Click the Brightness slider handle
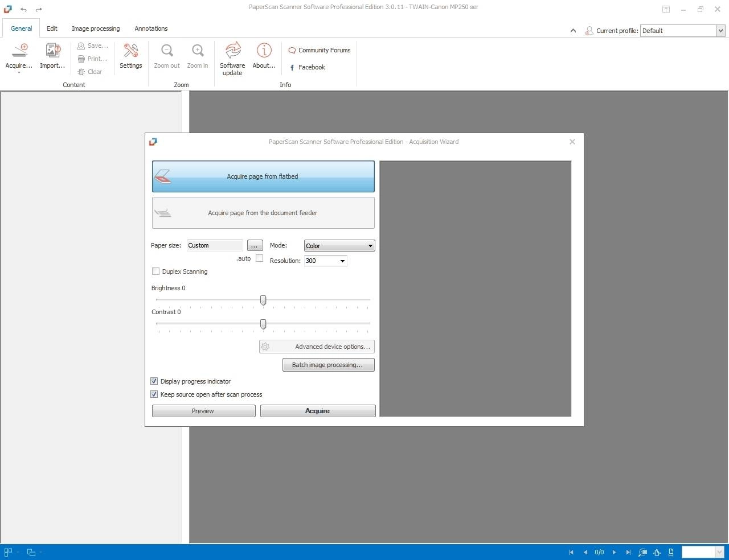Viewport: 729px width, 560px height. (263, 300)
